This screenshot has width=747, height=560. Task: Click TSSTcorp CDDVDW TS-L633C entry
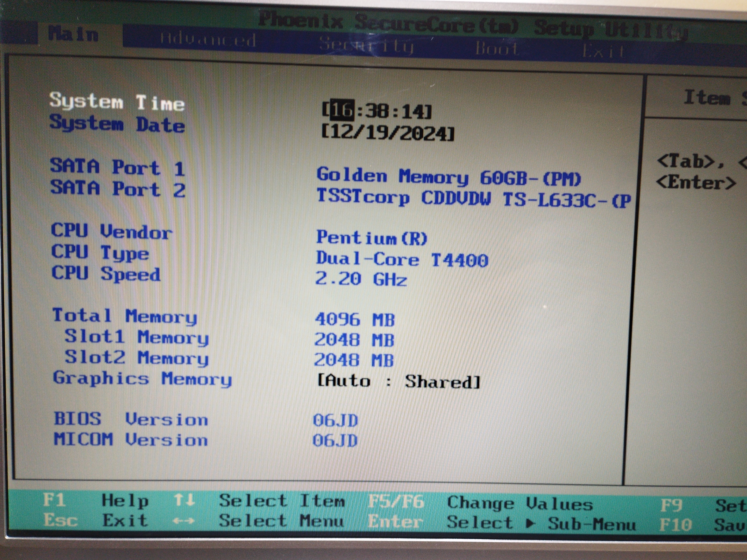pos(473,198)
